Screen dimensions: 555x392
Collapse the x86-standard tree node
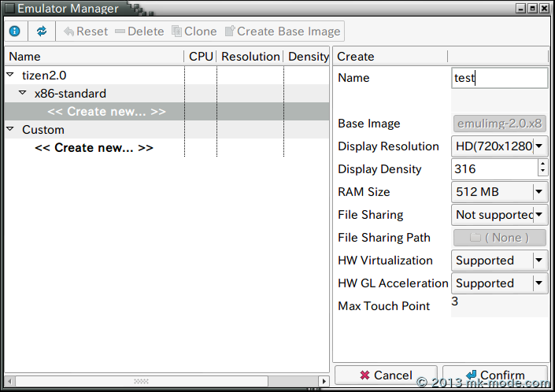click(23, 93)
